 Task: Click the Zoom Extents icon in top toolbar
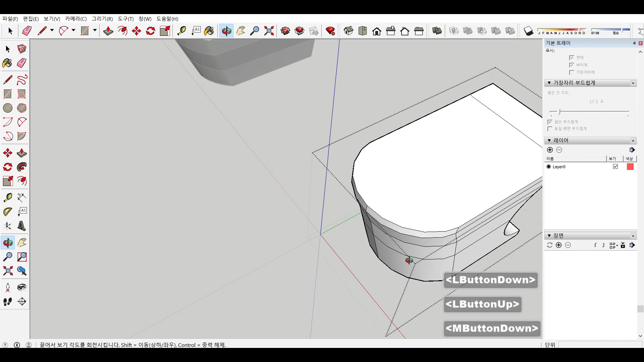[269, 31]
